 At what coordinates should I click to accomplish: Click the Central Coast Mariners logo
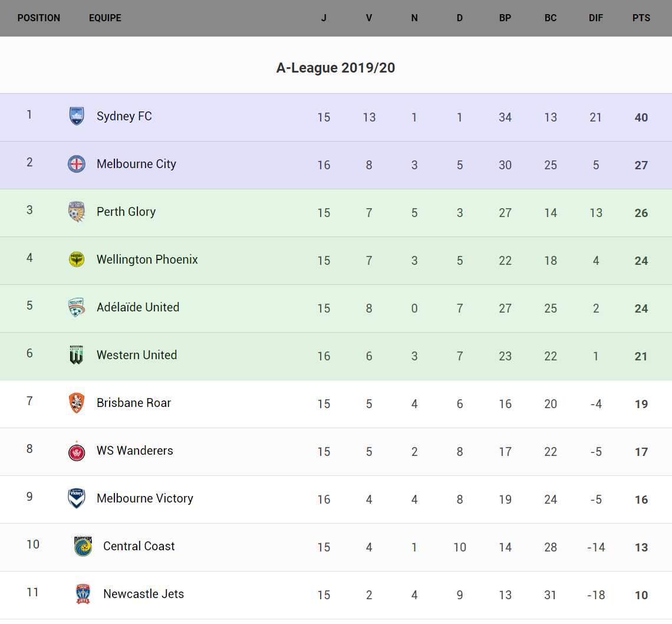point(83,546)
